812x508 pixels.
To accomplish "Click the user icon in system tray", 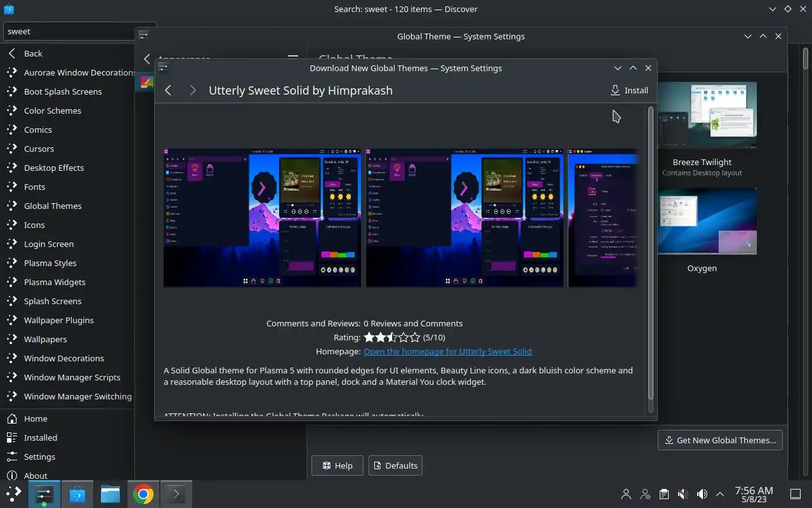I will coord(626,494).
